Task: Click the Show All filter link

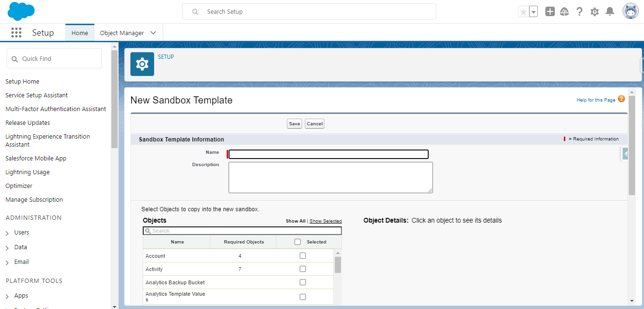Action: [295, 221]
